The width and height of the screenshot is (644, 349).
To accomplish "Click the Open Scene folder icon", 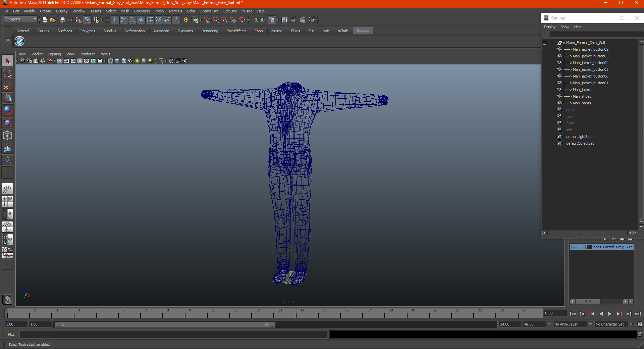I will (53, 20).
